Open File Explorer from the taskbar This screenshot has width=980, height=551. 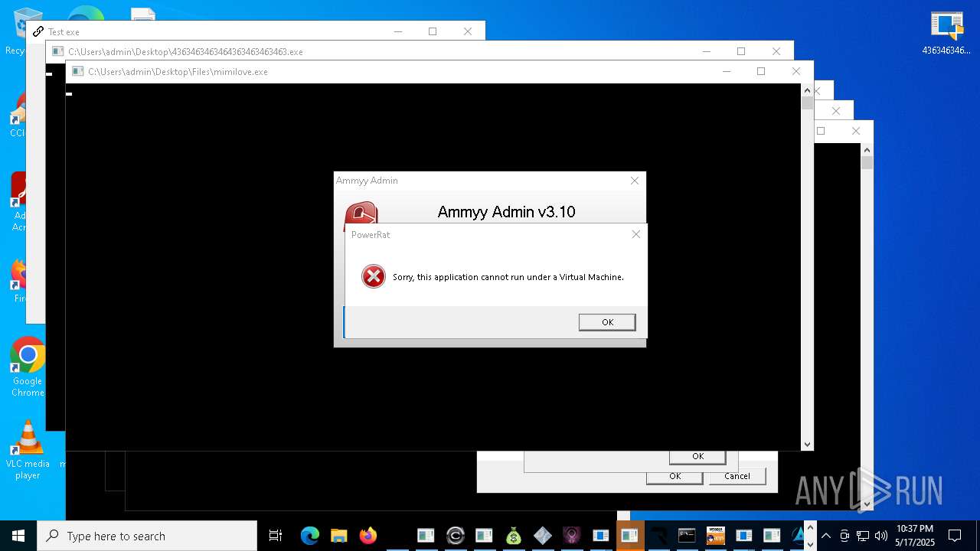click(x=339, y=536)
